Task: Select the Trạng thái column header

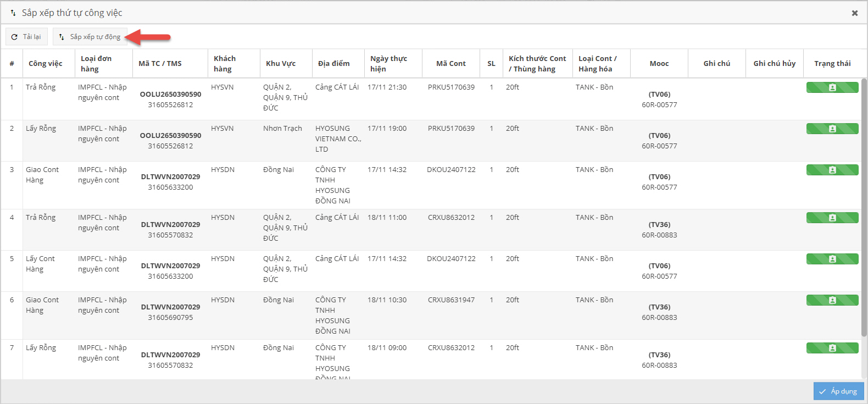Action: coord(832,64)
